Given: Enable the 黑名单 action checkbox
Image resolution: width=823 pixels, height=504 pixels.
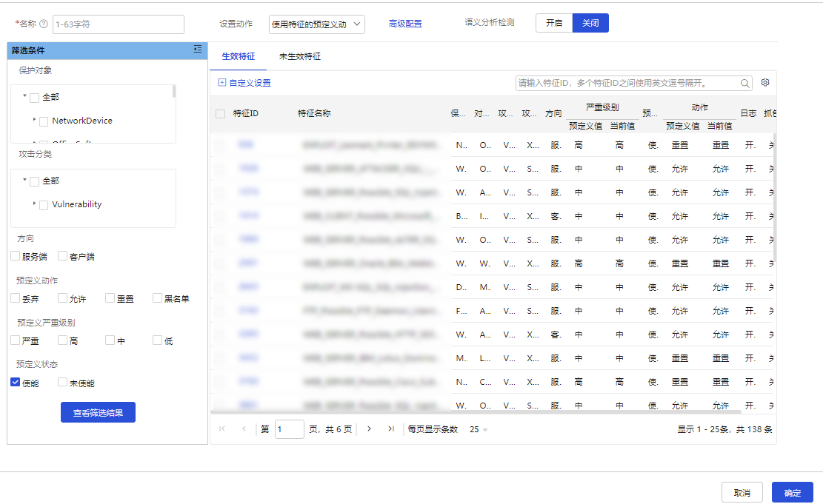Looking at the screenshot, I should [157, 298].
